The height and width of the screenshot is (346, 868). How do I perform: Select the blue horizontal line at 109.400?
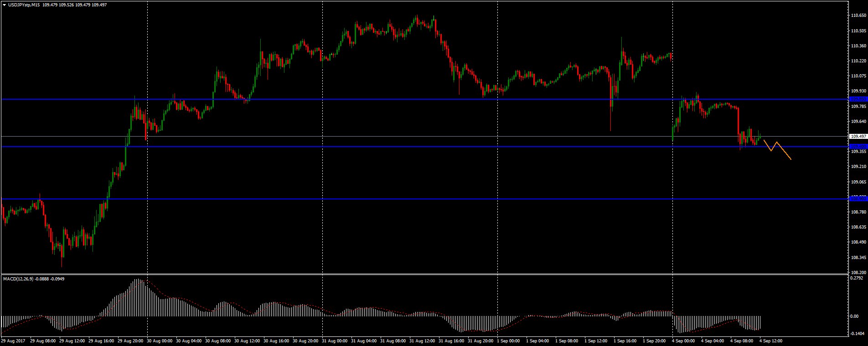pyautogui.click(x=424, y=147)
